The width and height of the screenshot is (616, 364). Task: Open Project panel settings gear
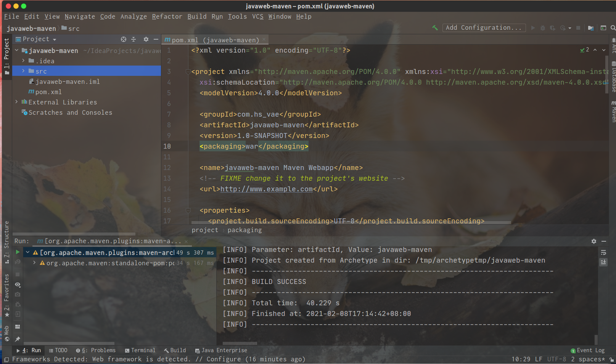[146, 39]
